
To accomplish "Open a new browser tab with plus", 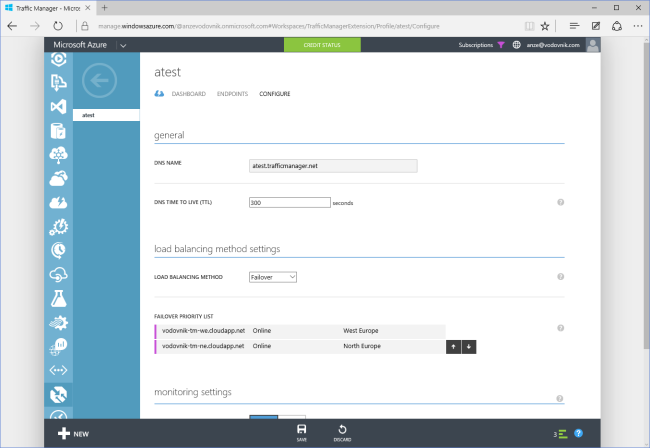I will point(104,8).
